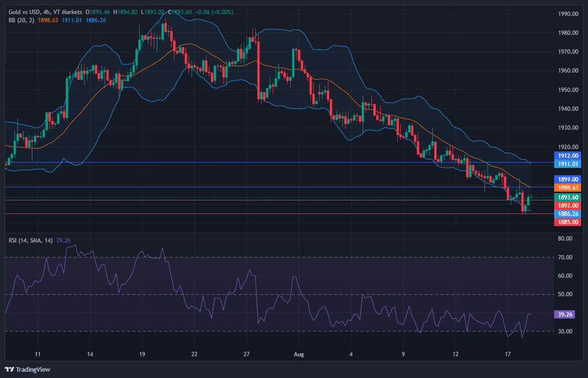Image resolution: width=588 pixels, height=378 pixels.
Task: Click the 1911.01 upper band axis label
Action: click(567, 164)
